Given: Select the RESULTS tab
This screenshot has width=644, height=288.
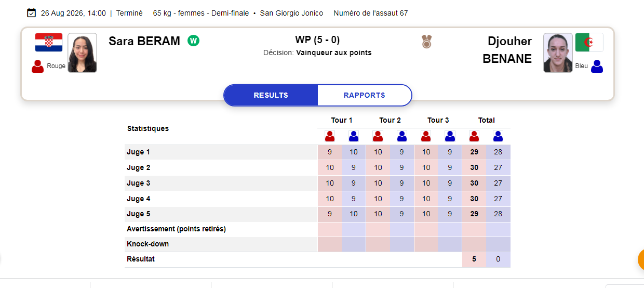Looking at the screenshot, I should pos(271,95).
